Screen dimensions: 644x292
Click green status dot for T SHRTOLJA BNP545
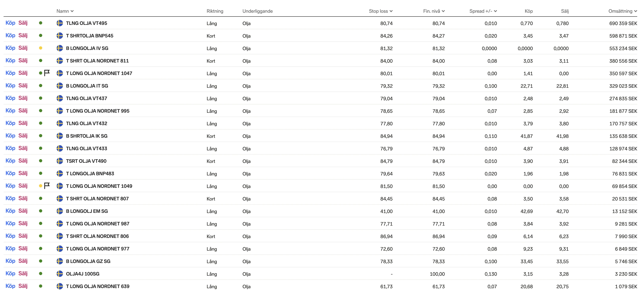40,35
